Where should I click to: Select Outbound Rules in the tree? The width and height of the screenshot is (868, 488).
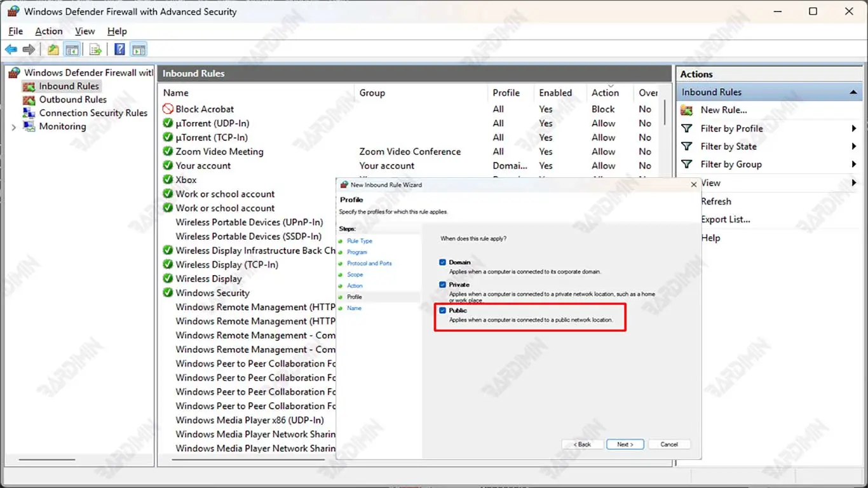[72, 100]
